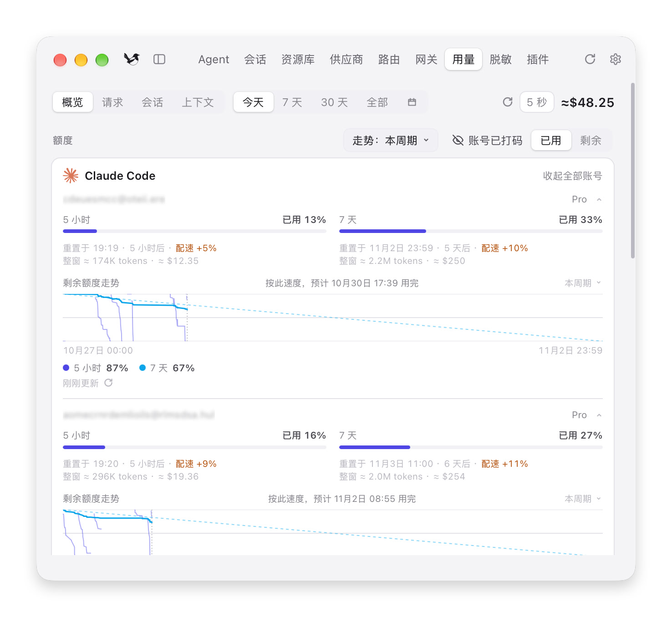Select the 今天 time range
The image size is (672, 617).
click(x=254, y=102)
